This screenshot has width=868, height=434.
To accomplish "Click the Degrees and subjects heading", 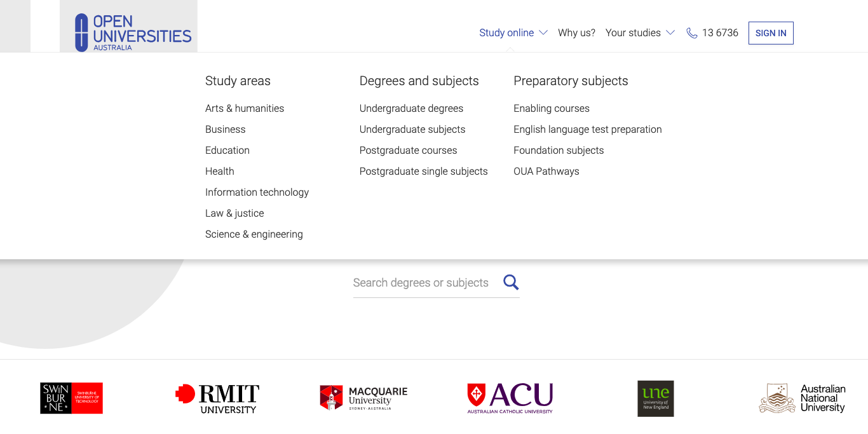I will coord(419,81).
